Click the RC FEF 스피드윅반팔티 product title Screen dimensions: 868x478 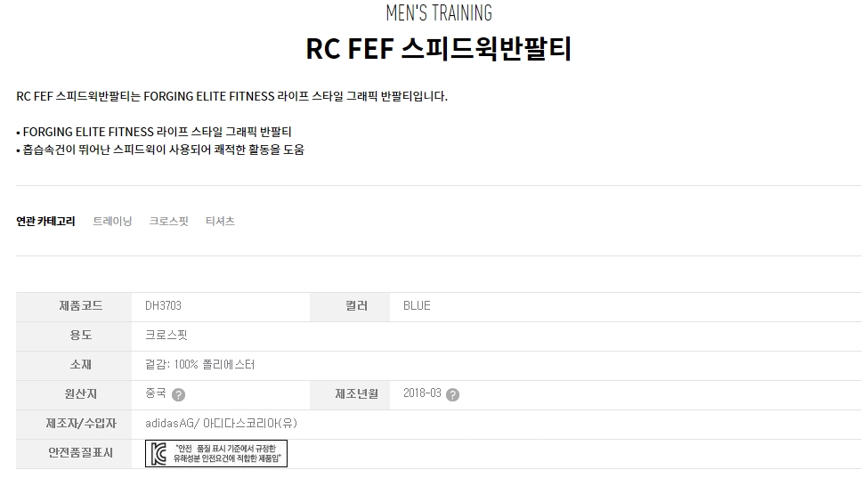coord(438,49)
